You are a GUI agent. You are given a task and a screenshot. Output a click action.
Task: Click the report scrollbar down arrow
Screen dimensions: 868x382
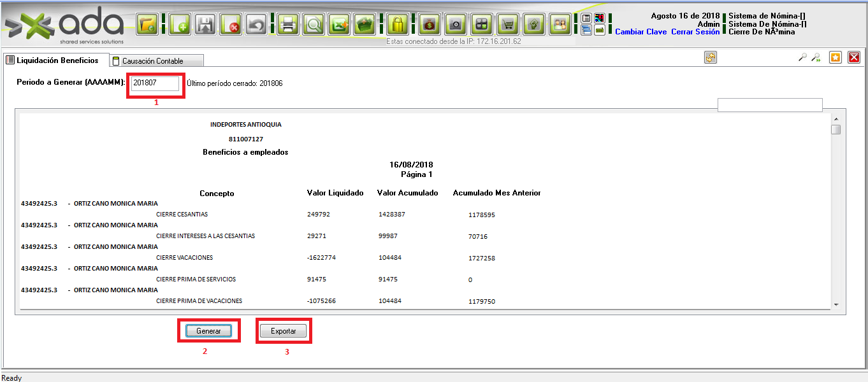coord(835,304)
